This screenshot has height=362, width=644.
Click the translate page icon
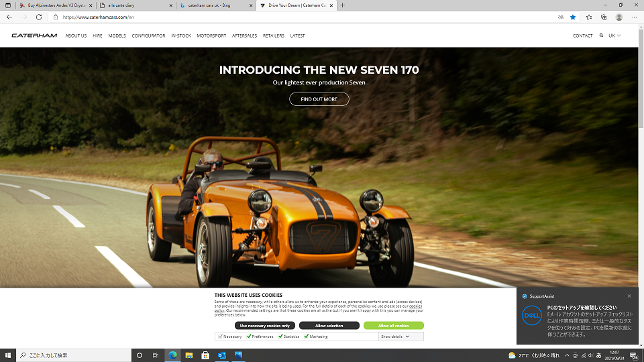tap(561, 17)
